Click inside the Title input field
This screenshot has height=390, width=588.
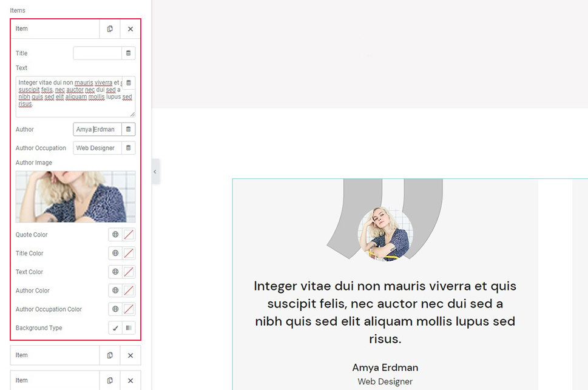(97, 53)
